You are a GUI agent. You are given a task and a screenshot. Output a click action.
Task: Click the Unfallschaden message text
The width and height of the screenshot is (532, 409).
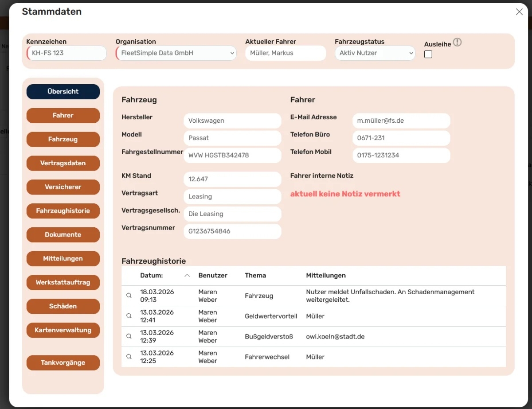[390, 296]
